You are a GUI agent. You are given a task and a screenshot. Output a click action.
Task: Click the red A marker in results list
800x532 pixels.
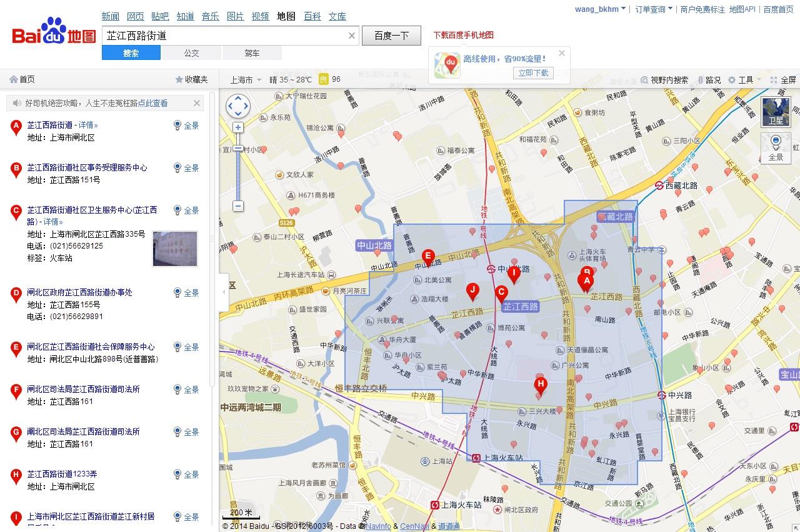click(17, 127)
